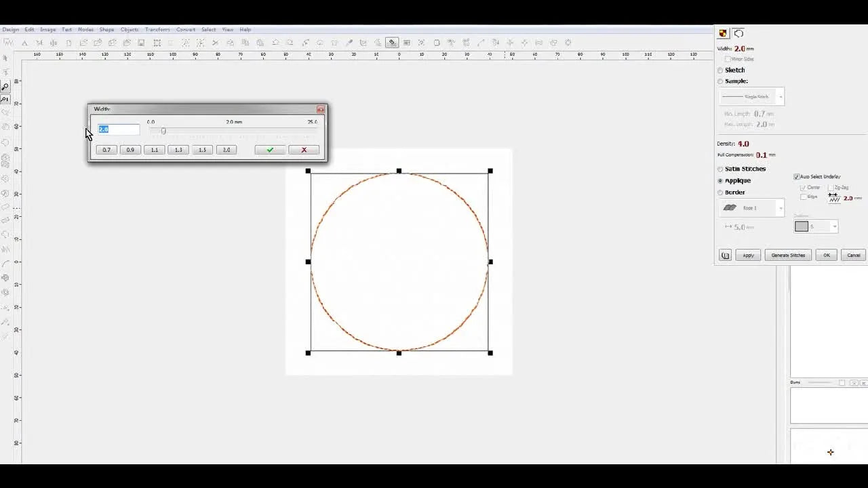Click the green checkmark in Width dialog
The image size is (868, 488).
click(270, 150)
